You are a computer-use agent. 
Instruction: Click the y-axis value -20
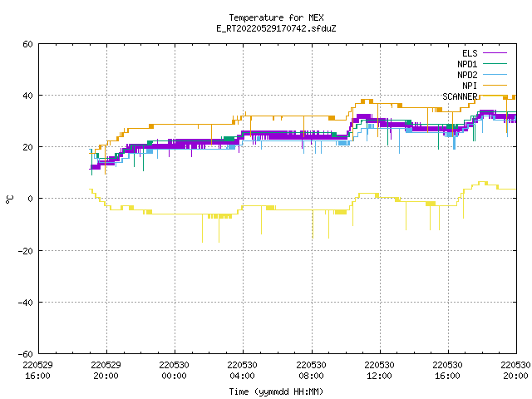(26, 251)
